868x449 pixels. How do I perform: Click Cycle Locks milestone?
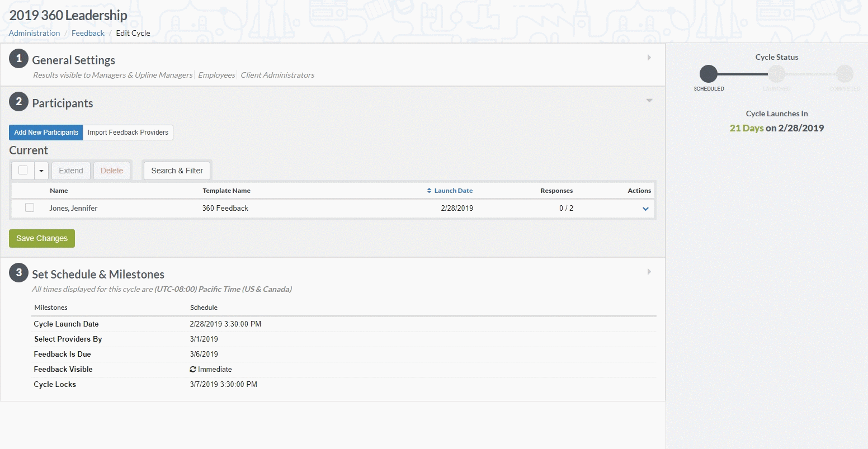[x=55, y=384]
